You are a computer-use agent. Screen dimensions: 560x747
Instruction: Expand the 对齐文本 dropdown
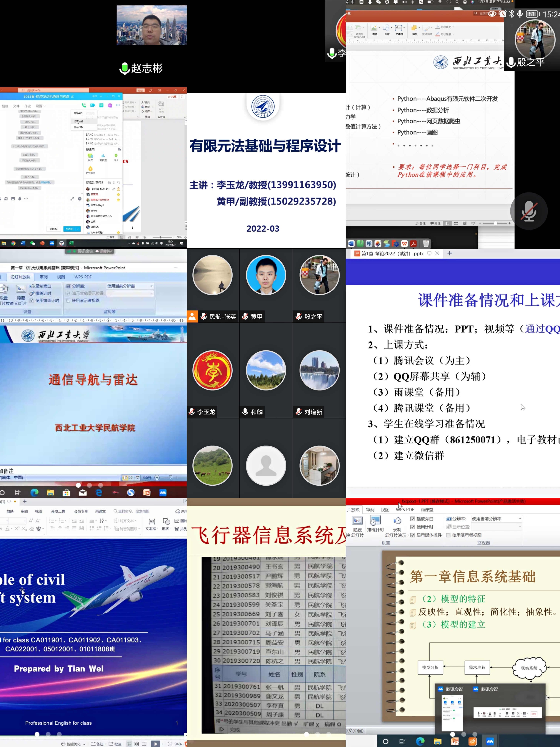135,521
